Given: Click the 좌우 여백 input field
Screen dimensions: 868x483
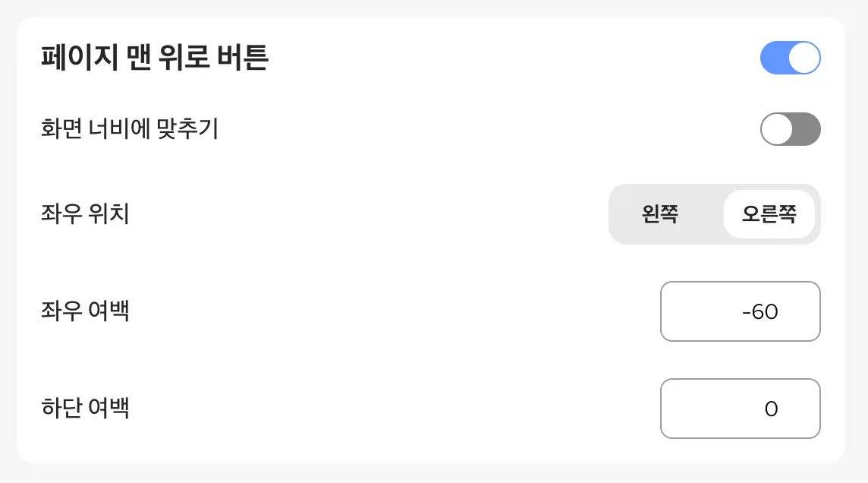Looking at the screenshot, I should point(740,311).
